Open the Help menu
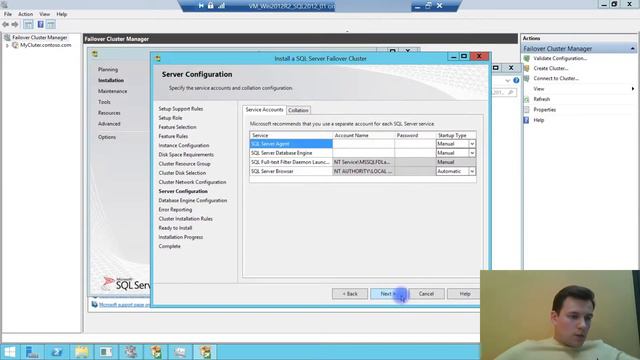640x360 pixels. click(62, 14)
